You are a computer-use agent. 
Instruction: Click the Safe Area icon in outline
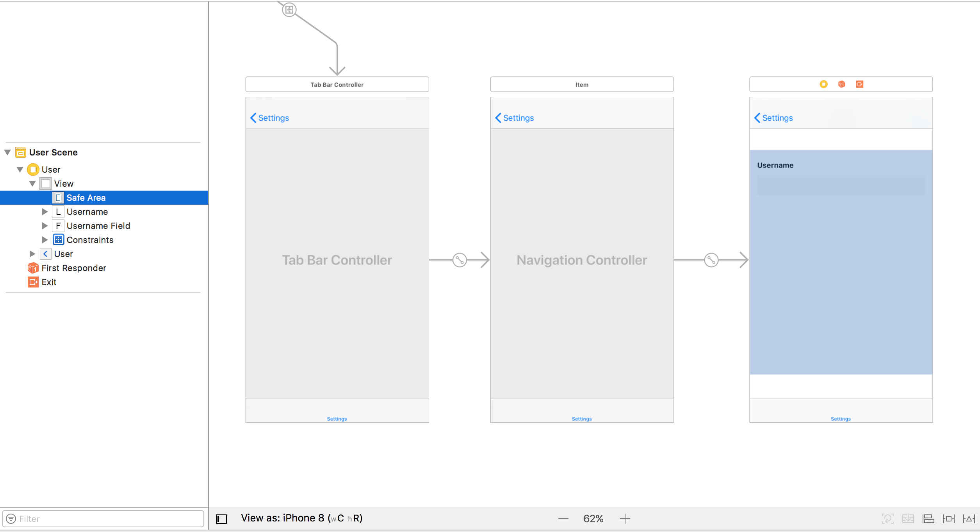pos(58,198)
